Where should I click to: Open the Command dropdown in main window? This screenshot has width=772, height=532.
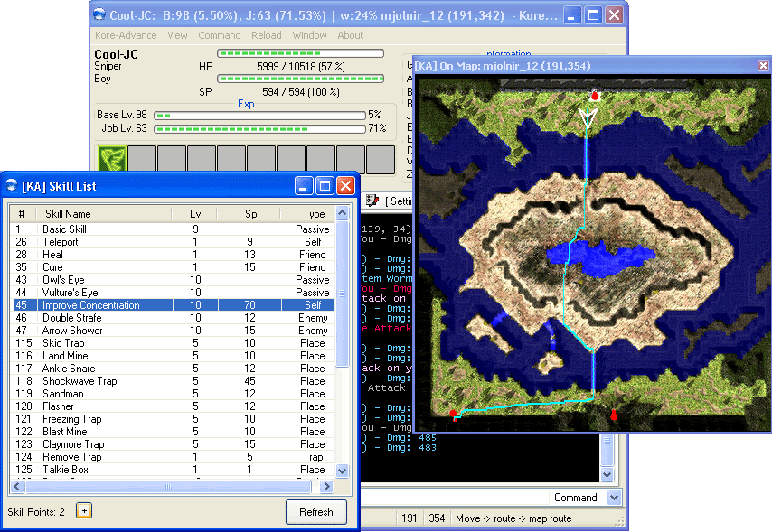coord(614,498)
